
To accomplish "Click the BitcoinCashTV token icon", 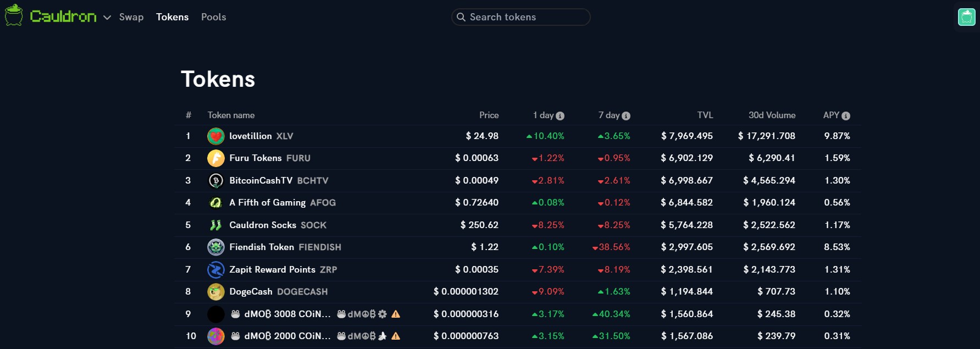I will coord(216,181).
